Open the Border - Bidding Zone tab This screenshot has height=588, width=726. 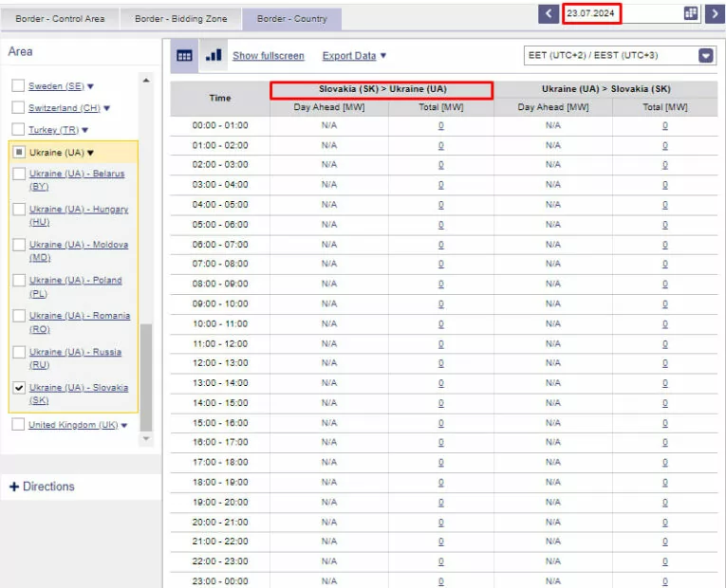coord(180,19)
